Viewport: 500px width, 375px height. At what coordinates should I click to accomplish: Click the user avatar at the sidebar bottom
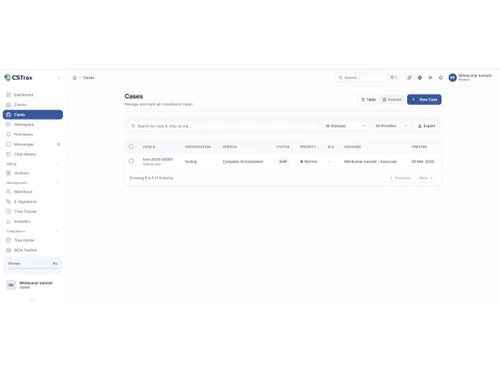coord(11,285)
